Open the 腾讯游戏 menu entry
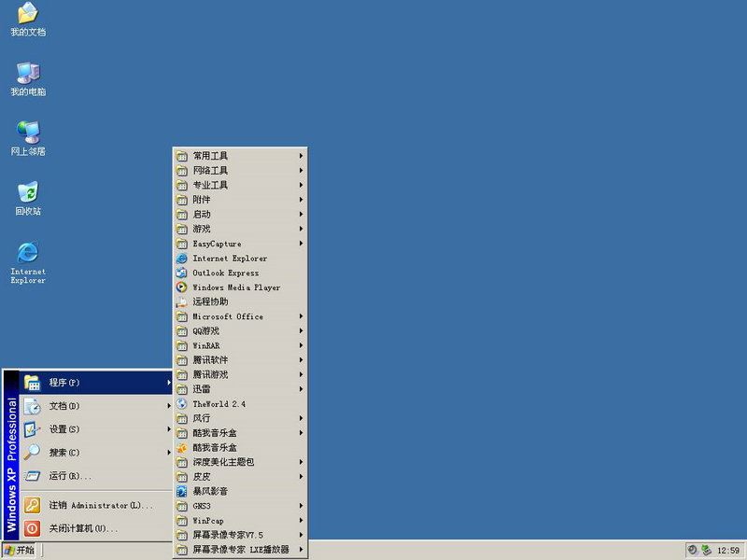The width and height of the screenshot is (747, 560). tap(240, 375)
